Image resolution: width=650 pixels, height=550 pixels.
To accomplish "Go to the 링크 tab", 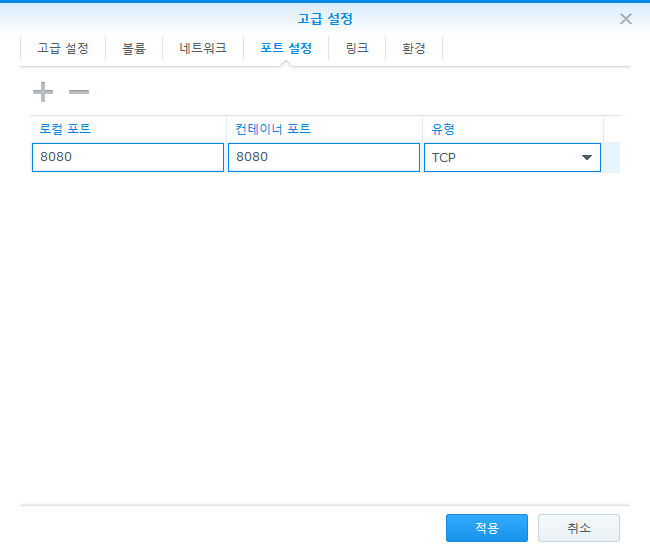I will (357, 48).
